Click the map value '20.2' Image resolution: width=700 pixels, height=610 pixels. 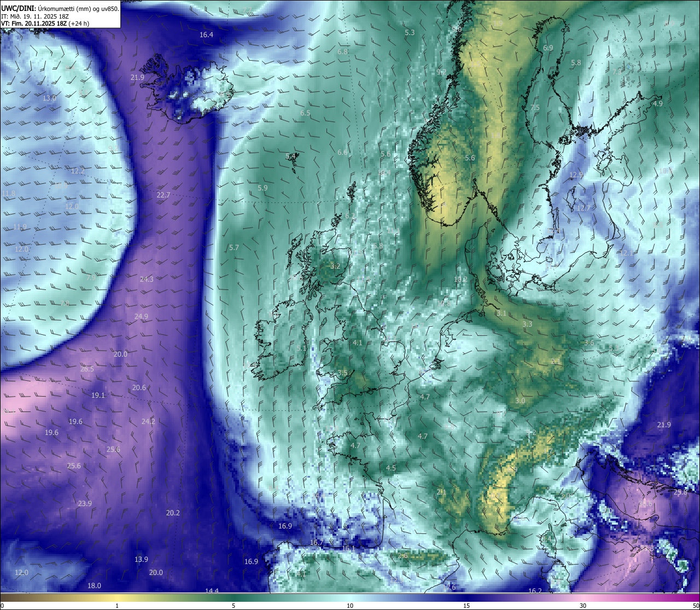pos(173,513)
